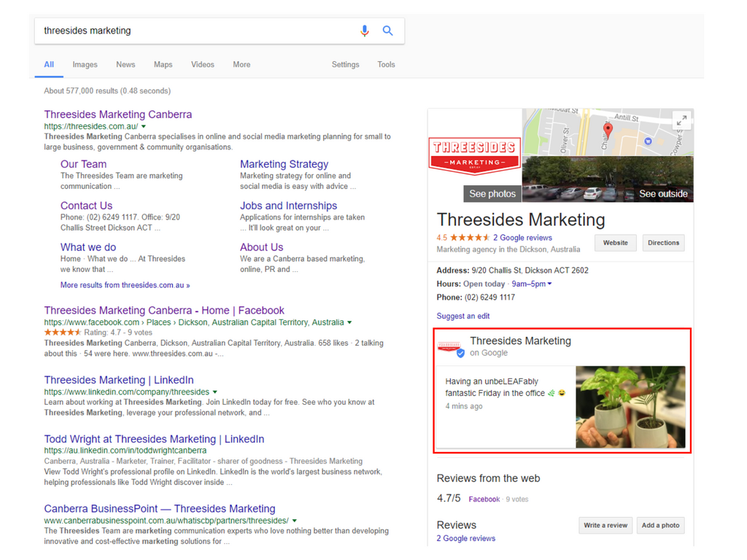Expand the map with the fullscreen arrows icon
747x560 pixels.
(x=681, y=120)
